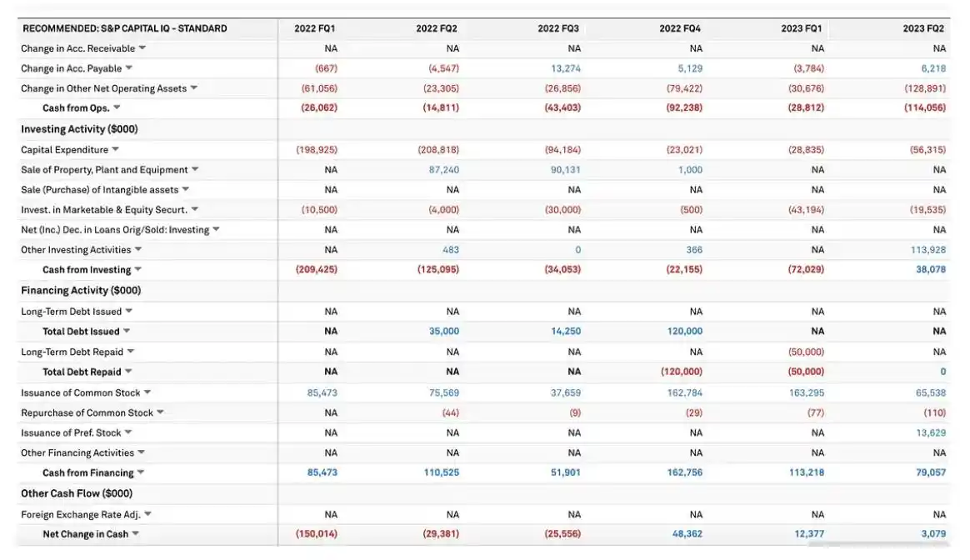Click the Capital Expenditure dropdown triangle
The width and height of the screenshot is (970, 560).
pyautogui.click(x=116, y=150)
